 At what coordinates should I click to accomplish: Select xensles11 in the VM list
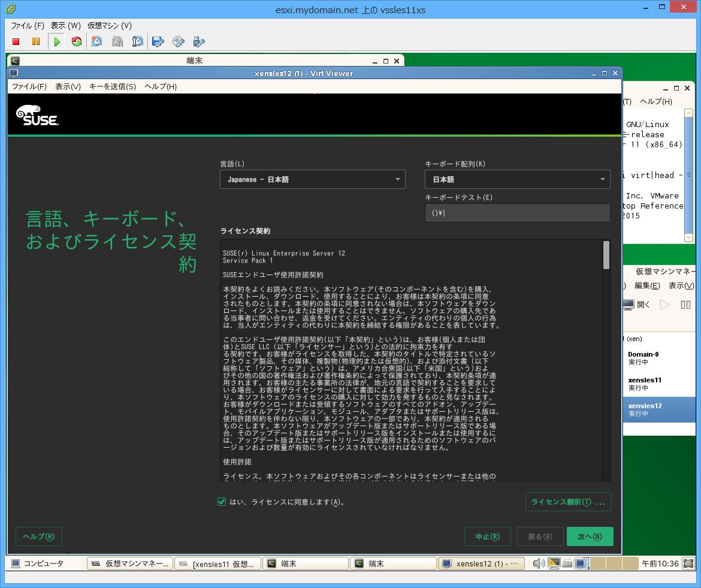[660, 384]
